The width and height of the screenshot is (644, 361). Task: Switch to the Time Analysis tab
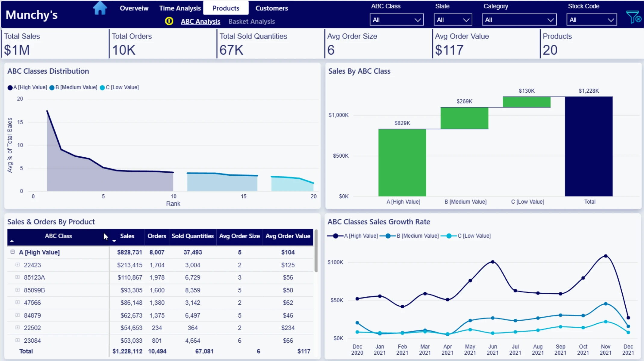point(180,8)
